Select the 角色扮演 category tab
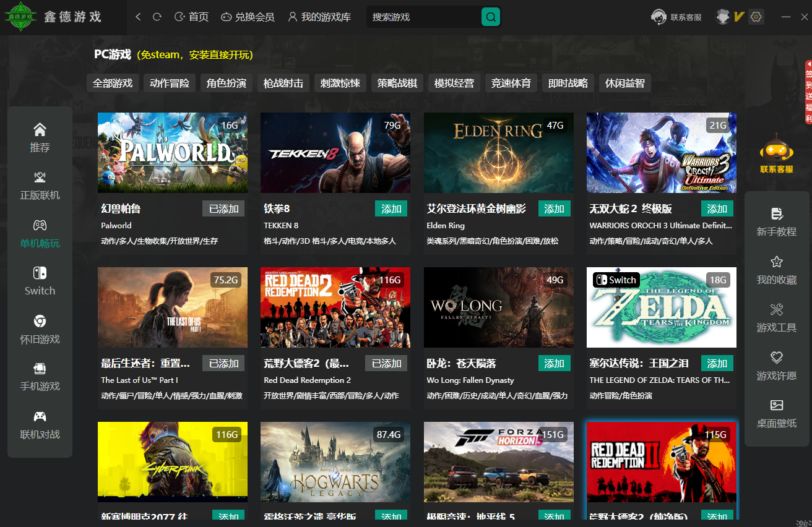 click(x=227, y=83)
